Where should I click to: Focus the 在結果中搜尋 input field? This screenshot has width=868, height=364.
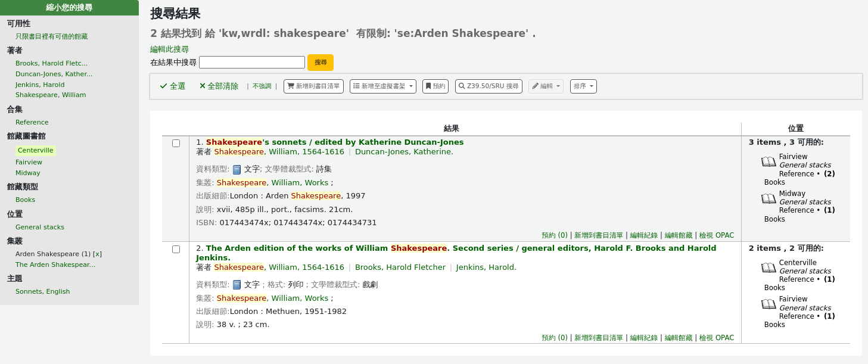pos(252,62)
